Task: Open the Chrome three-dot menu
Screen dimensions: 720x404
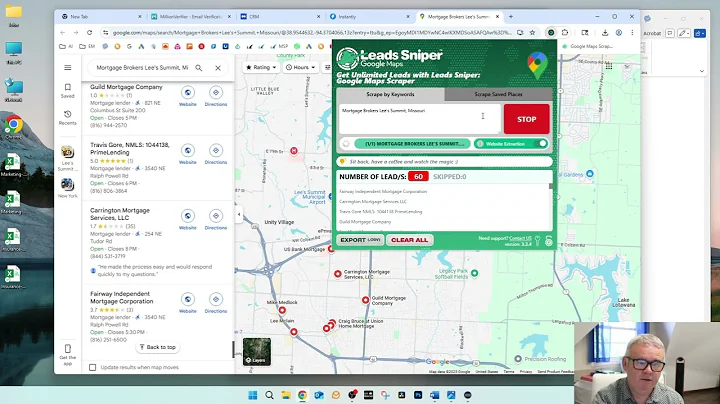Action: click(x=632, y=33)
